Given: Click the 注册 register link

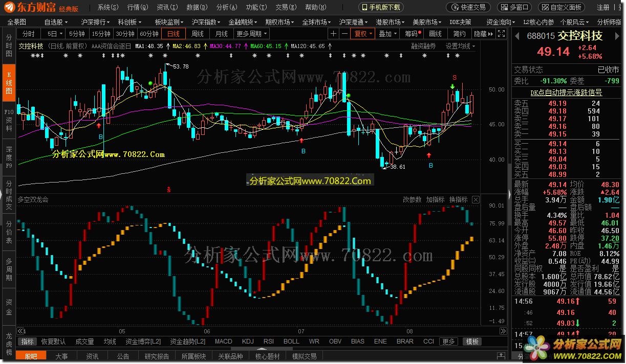Looking at the screenshot, I should click(603, 7).
